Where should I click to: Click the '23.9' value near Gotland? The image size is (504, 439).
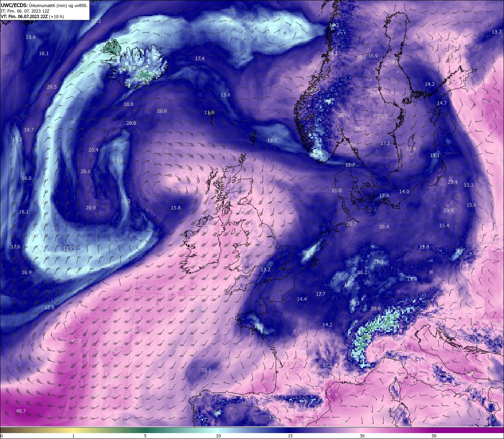tap(411, 149)
